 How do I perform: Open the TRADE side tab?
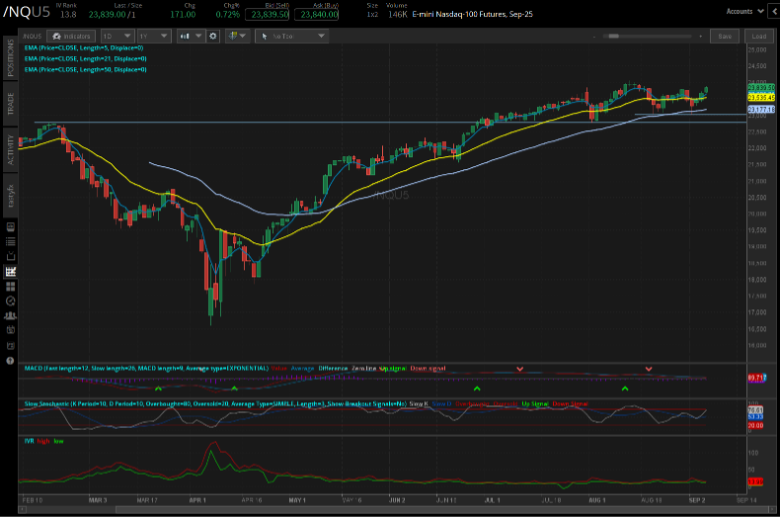(x=10, y=104)
